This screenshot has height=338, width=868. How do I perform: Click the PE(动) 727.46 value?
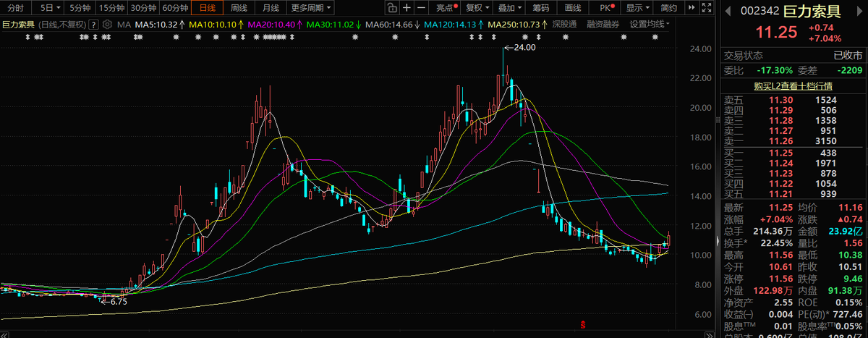[x=846, y=314]
